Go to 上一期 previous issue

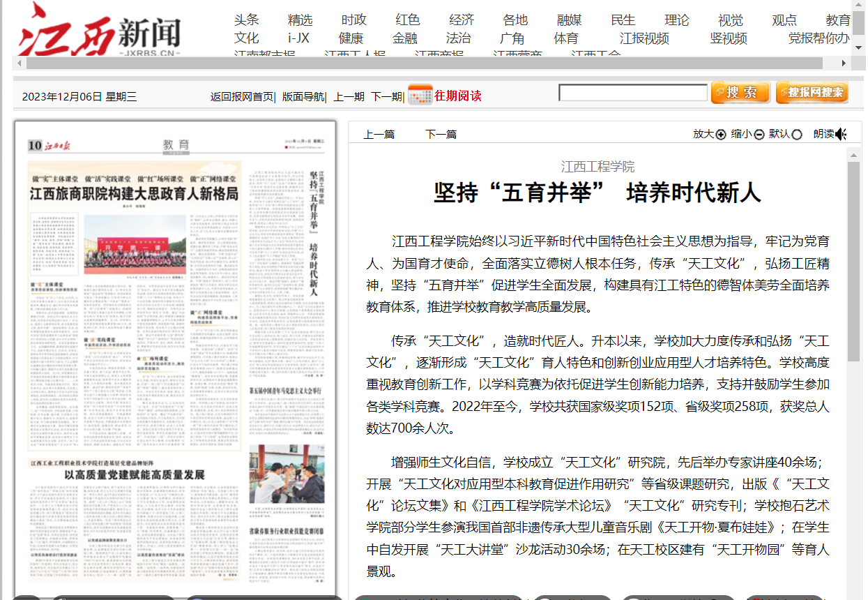pos(349,97)
